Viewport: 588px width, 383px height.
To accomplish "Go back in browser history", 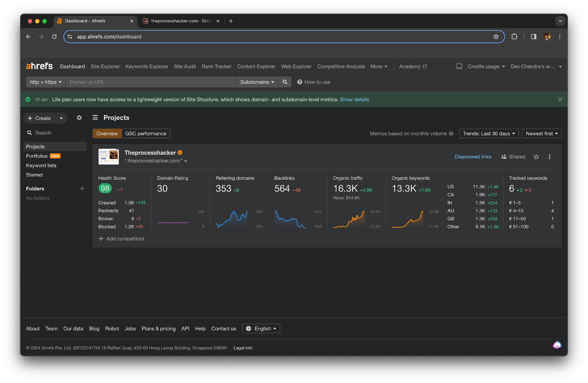I will 28,36.
